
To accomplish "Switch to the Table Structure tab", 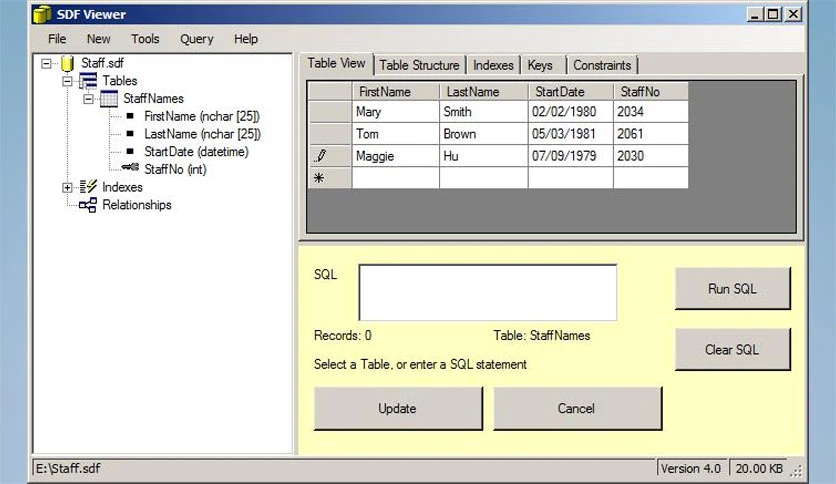I will [x=419, y=65].
